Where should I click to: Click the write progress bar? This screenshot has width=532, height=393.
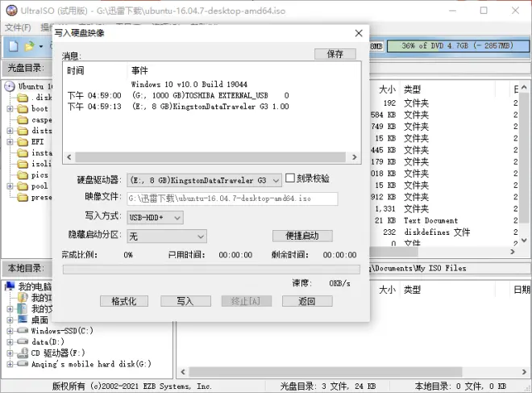pos(211,270)
